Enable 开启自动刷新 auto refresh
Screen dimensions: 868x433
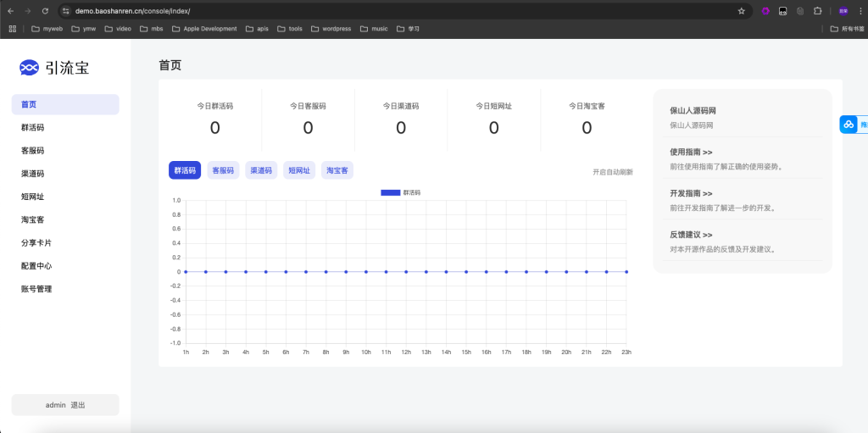pyautogui.click(x=613, y=172)
